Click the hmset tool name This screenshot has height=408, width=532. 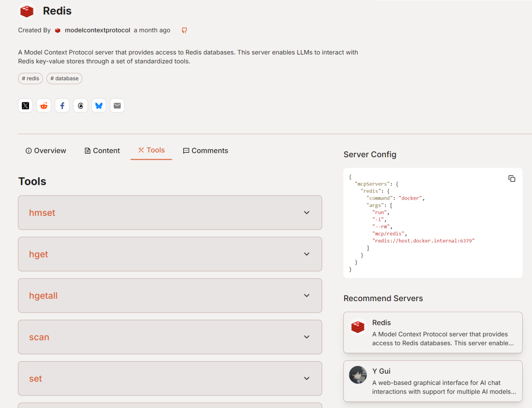click(x=42, y=213)
